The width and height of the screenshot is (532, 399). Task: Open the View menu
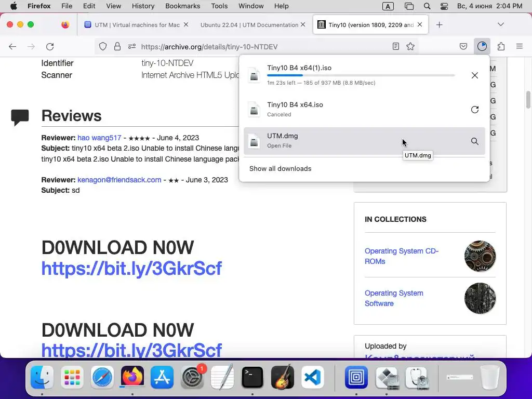point(113,6)
